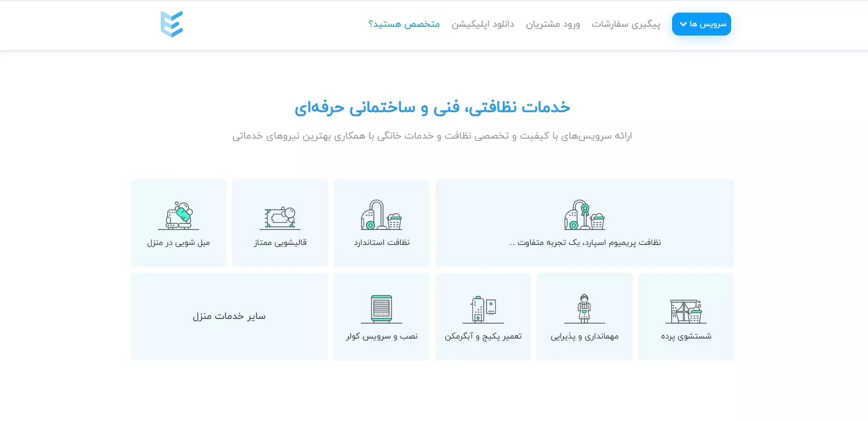Open the سایر خدمات منزل card
The height and width of the screenshot is (421, 868).
pyautogui.click(x=229, y=317)
